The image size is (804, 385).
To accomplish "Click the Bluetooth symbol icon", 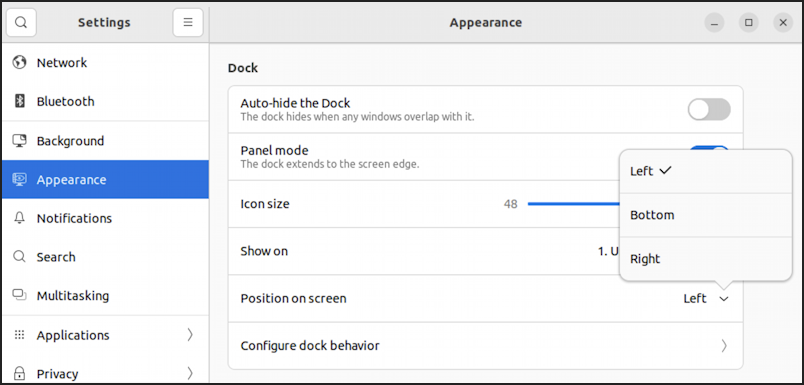I will pos(19,102).
